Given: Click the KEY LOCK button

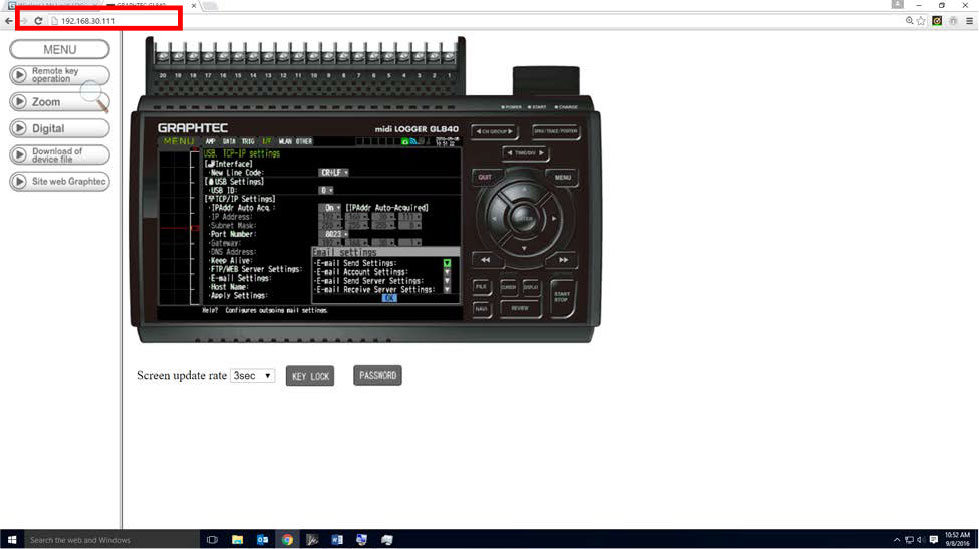Looking at the screenshot, I should pyautogui.click(x=310, y=376).
